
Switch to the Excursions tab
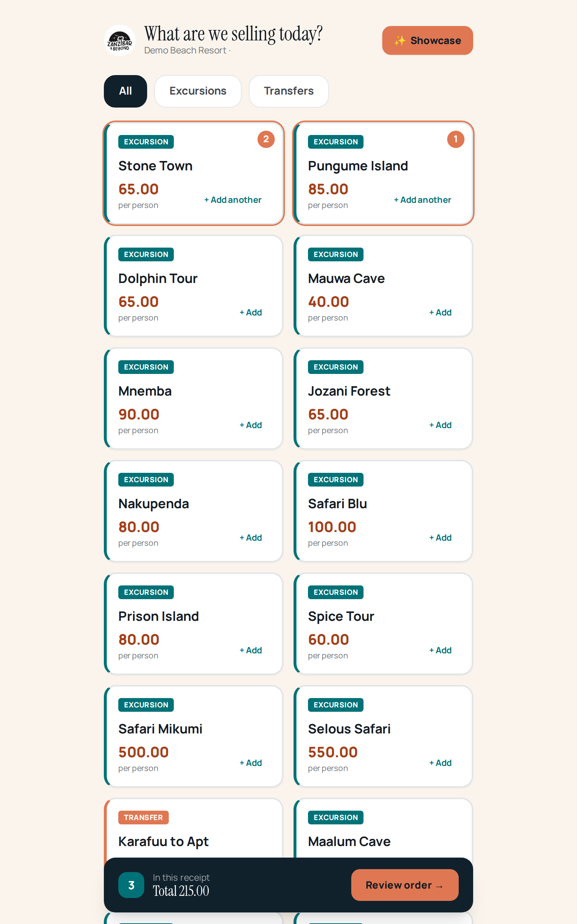pos(198,91)
